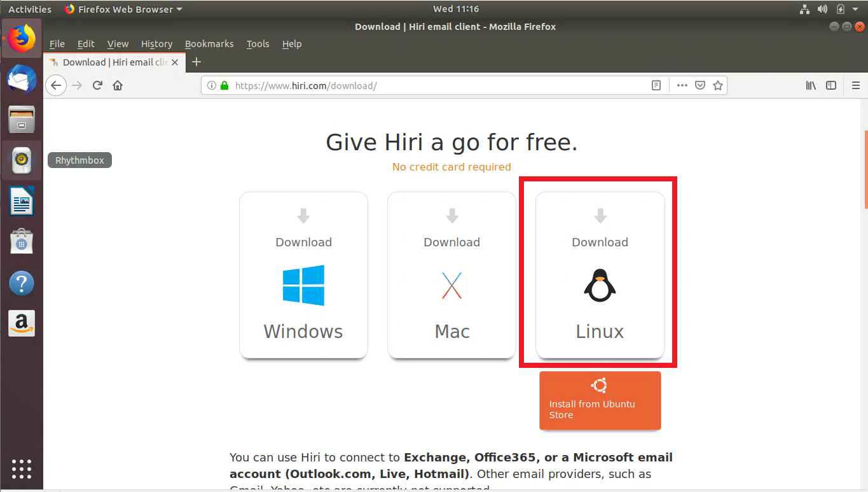Open the File menu
Viewport: 868px width, 492px height.
(x=57, y=44)
